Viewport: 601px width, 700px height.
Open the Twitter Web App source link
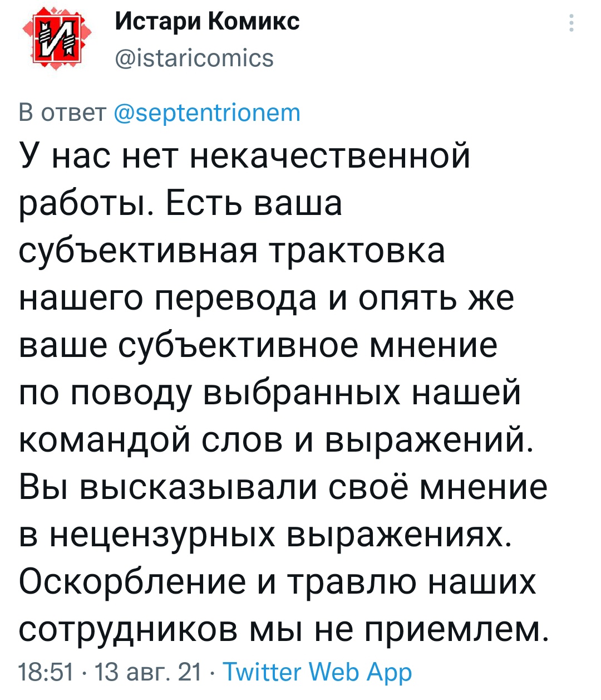pos(318,673)
